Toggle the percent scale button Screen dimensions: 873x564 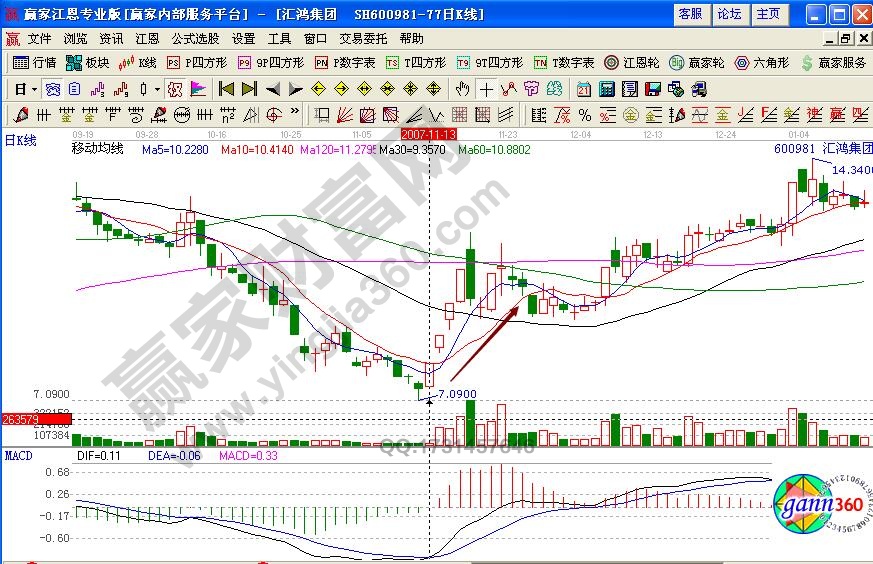pos(583,114)
